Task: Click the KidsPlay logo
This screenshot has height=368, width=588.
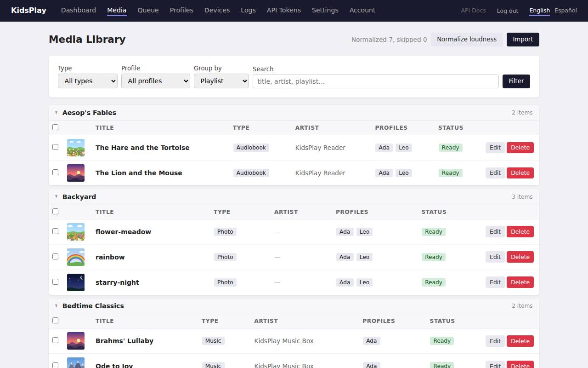Action: (28, 10)
